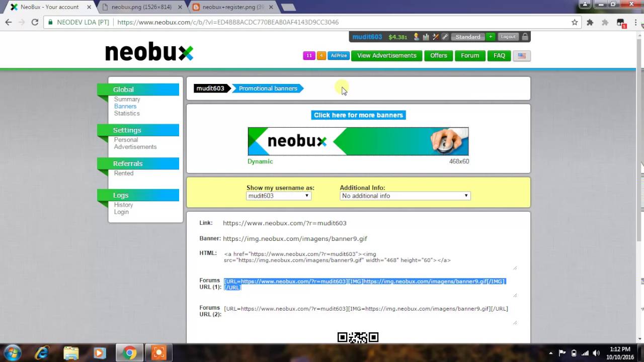Close the neobux.png tab

tap(179, 7)
